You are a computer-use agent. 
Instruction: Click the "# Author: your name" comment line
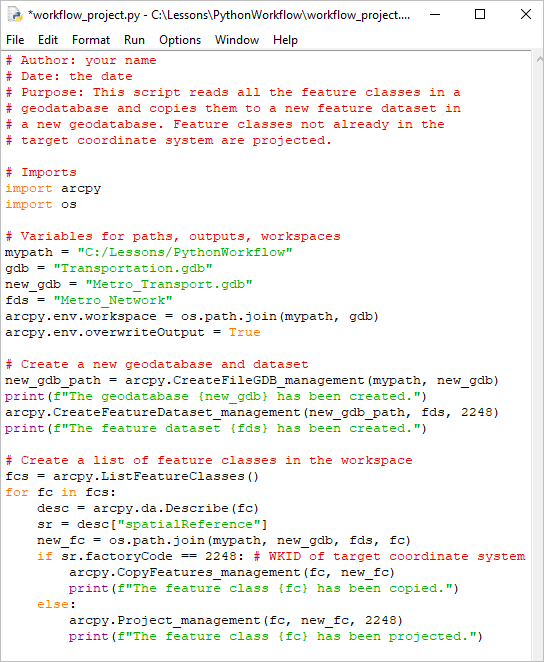(81, 60)
